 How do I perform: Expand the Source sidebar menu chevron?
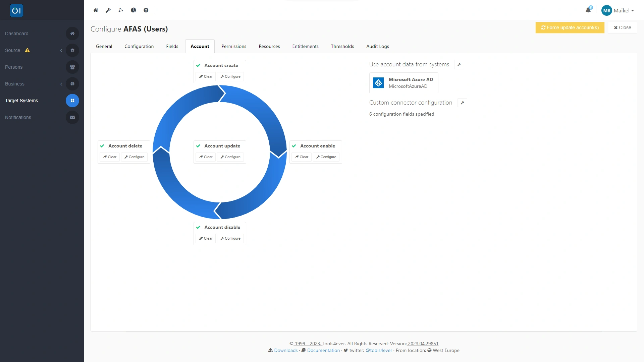[61, 50]
